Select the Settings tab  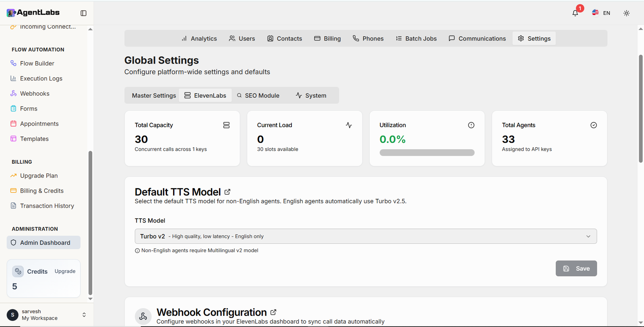coord(534,39)
